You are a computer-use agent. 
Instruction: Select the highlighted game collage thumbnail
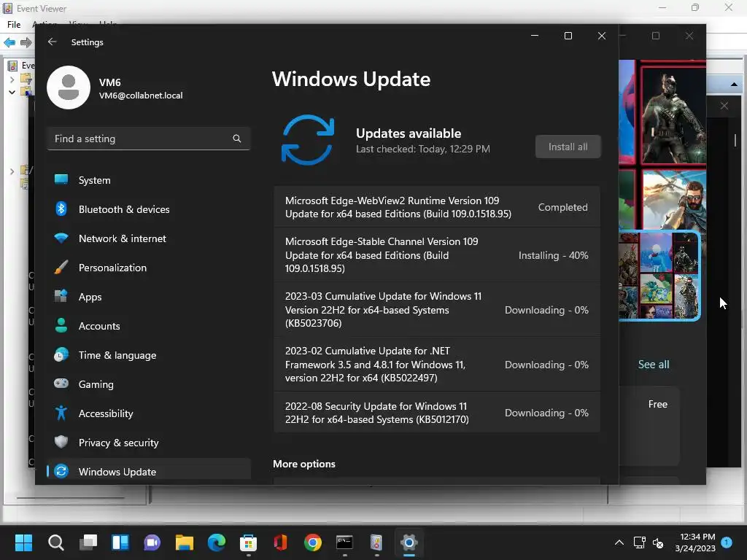pyautogui.click(x=659, y=276)
